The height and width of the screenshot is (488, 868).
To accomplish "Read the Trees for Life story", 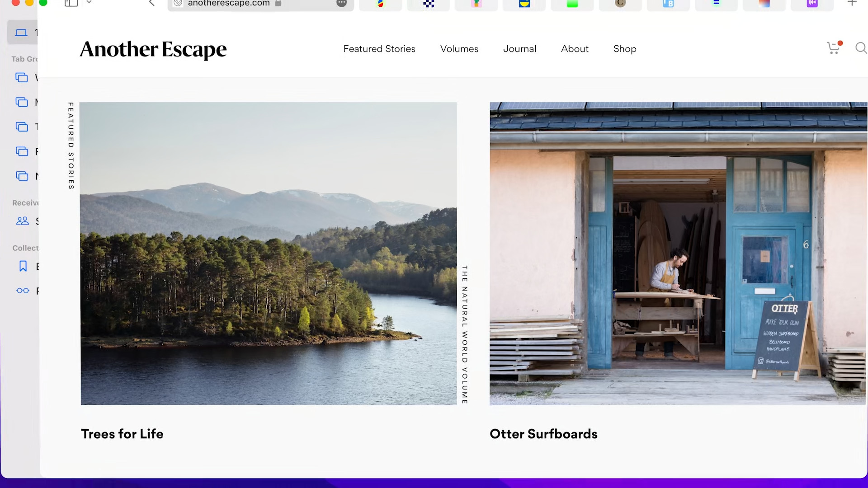I will pyautogui.click(x=122, y=434).
